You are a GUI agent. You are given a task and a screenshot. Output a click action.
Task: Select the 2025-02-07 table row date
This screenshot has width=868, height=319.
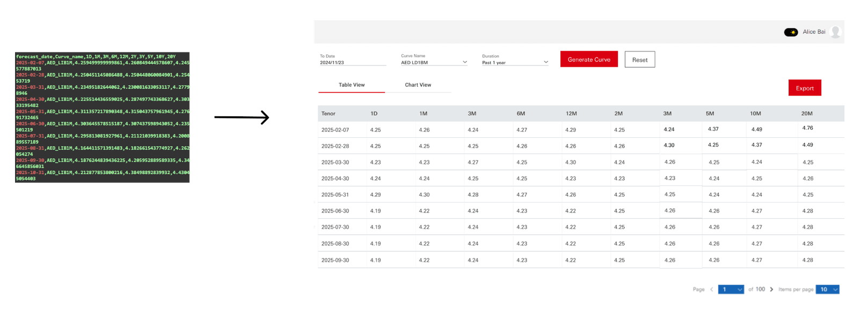tap(335, 130)
